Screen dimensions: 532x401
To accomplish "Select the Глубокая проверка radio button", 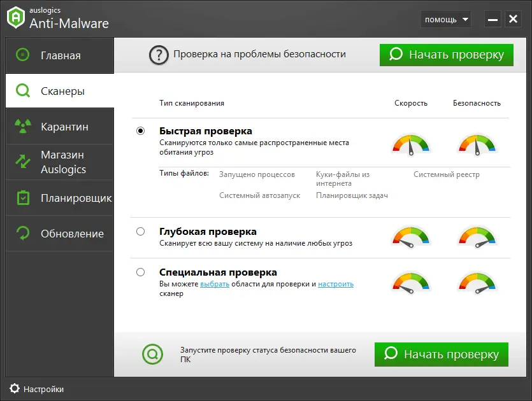I will pos(140,232).
